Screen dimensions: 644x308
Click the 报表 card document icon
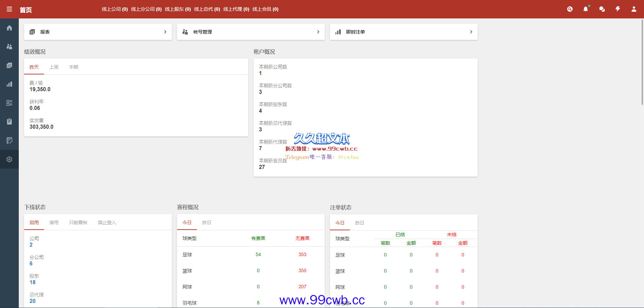[32, 32]
